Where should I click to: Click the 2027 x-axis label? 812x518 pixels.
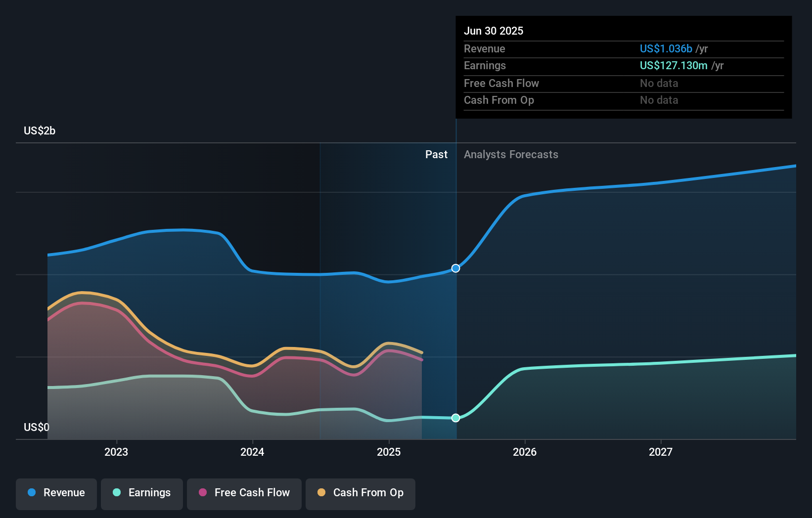point(661,452)
